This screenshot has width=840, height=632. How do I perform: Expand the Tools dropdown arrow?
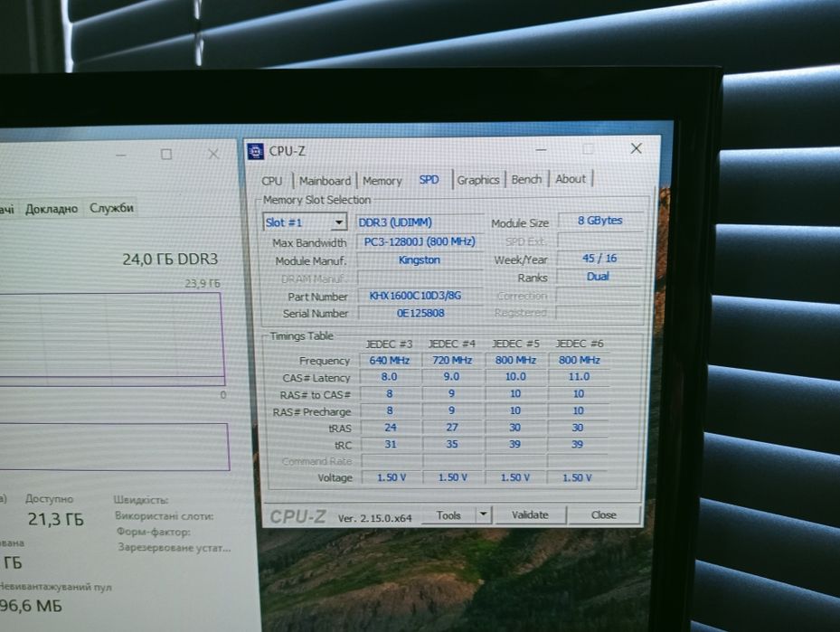483,514
